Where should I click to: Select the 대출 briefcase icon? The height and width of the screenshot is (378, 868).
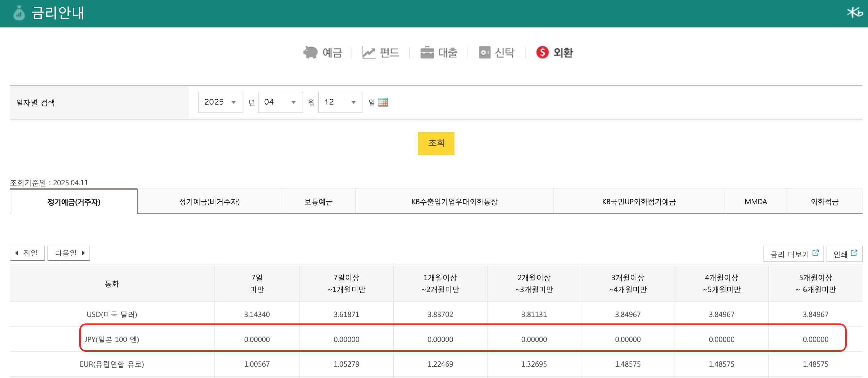[x=427, y=52]
